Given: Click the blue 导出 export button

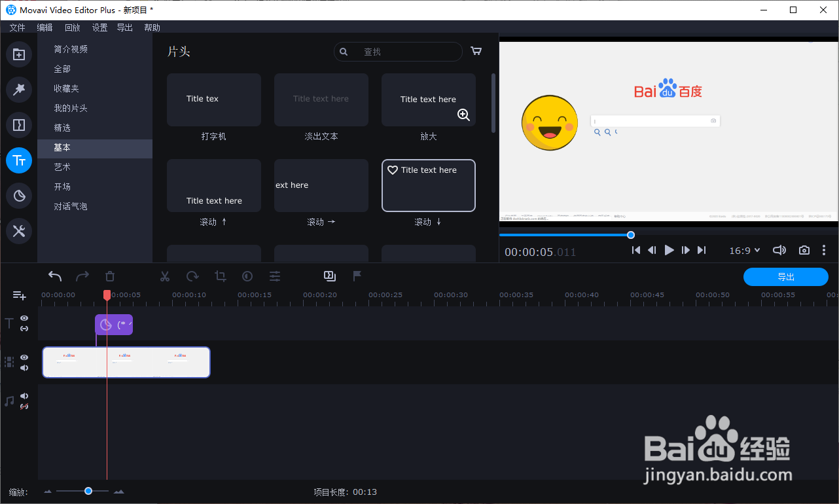Looking at the screenshot, I should tap(786, 277).
